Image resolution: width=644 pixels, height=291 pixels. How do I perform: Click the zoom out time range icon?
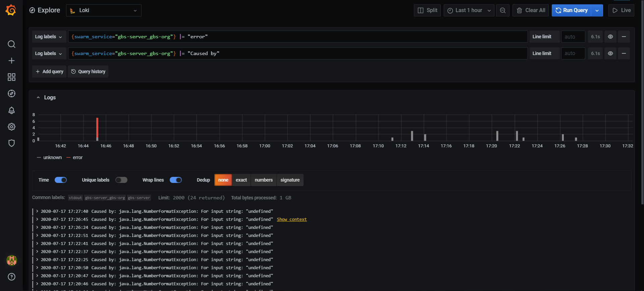(502, 10)
